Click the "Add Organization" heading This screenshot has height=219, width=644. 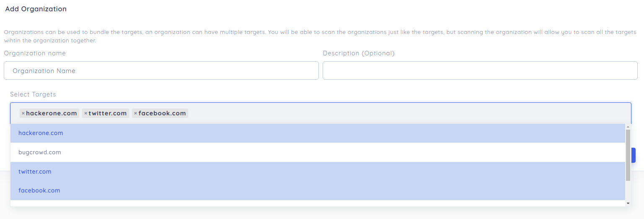point(36,9)
